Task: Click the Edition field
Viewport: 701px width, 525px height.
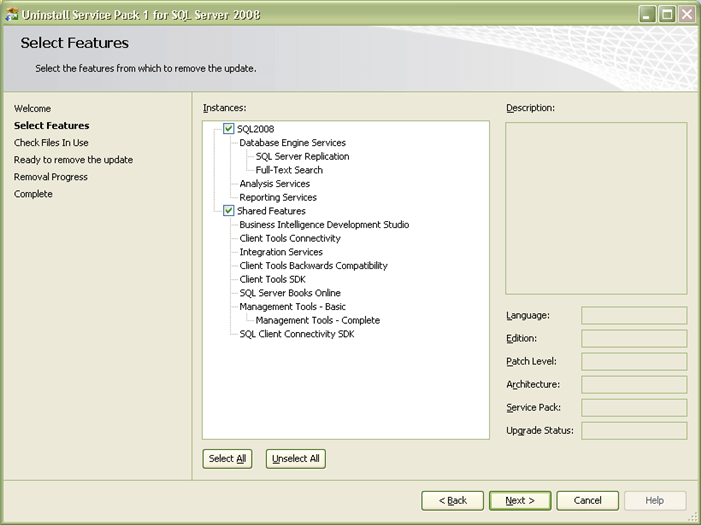Action: [x=634, y=339]
